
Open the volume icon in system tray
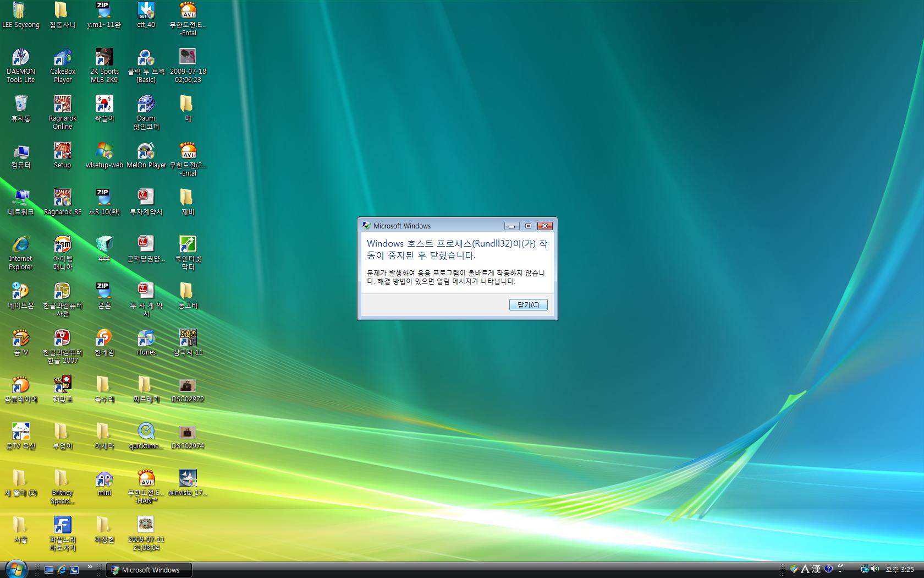pos(875,570)
